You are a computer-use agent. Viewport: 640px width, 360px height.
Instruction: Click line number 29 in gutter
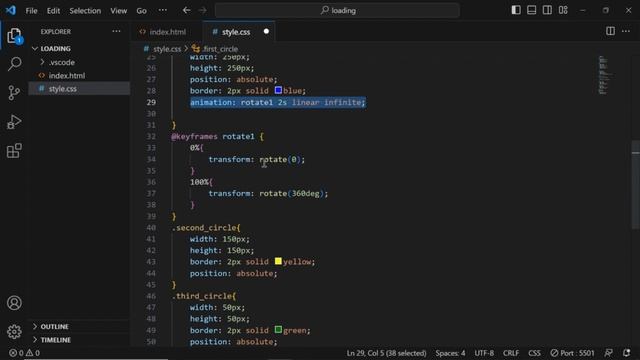click(x=151, y=102)
